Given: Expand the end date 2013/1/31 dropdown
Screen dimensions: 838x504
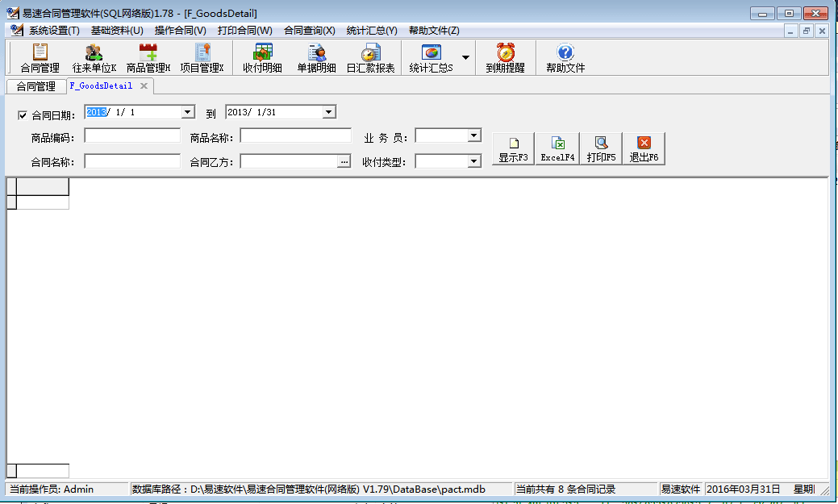Looking at the screenshot, I should tap(329, 112).
